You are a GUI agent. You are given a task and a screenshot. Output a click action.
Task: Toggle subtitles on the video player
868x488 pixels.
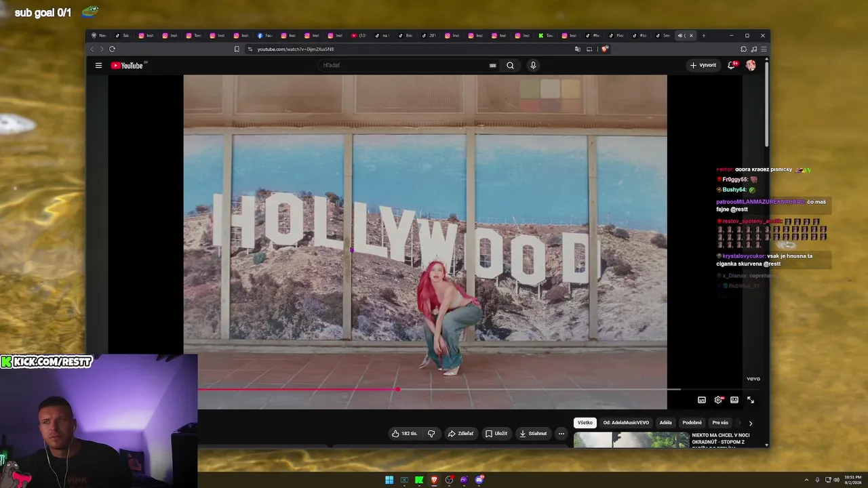tap(702, 400)
